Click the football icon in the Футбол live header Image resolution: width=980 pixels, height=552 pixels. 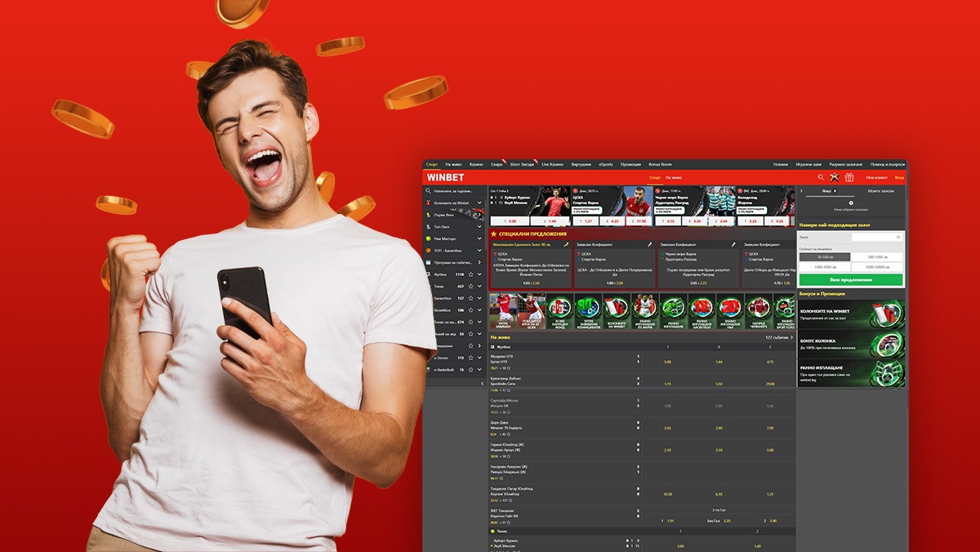[x=492, y=347]
